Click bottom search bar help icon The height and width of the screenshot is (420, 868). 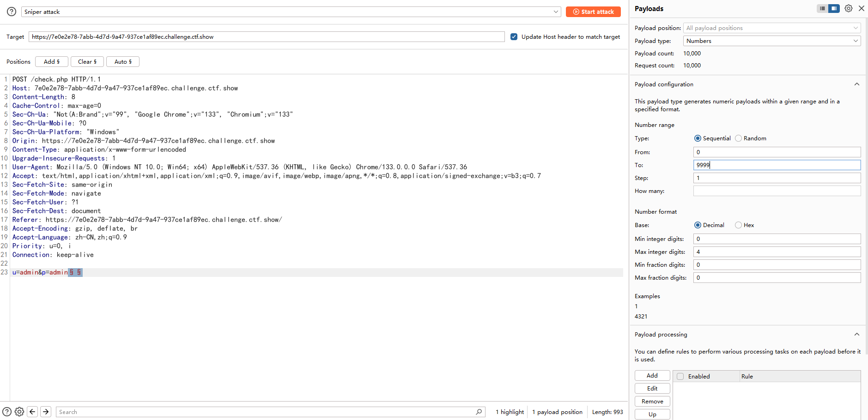[7, 412]
